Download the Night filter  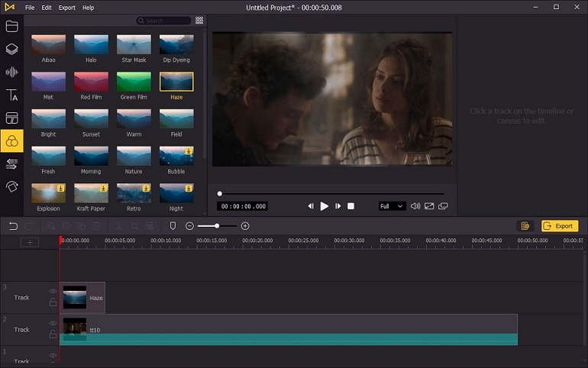(x=189, y=188)
